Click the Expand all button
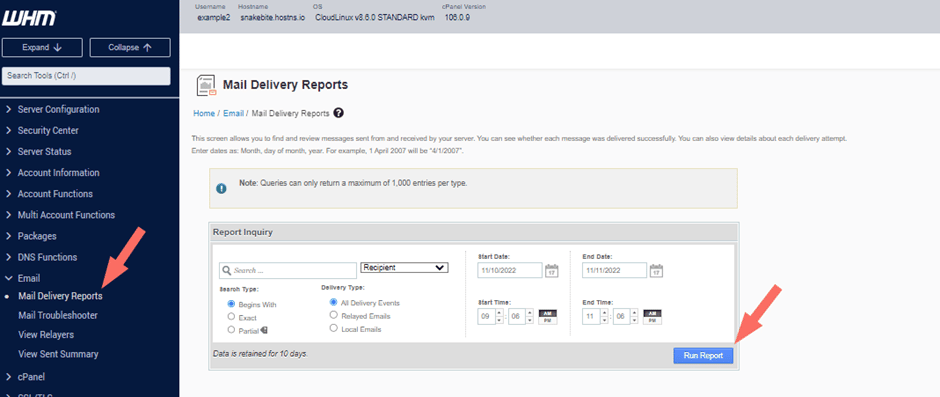Screen dimensions: 940x397 click(43, 47)
